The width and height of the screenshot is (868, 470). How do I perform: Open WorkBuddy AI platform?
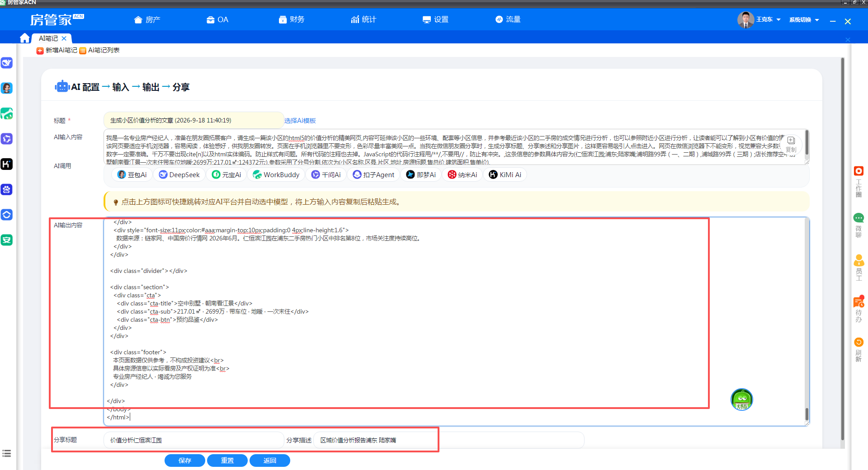coord(276,175)
